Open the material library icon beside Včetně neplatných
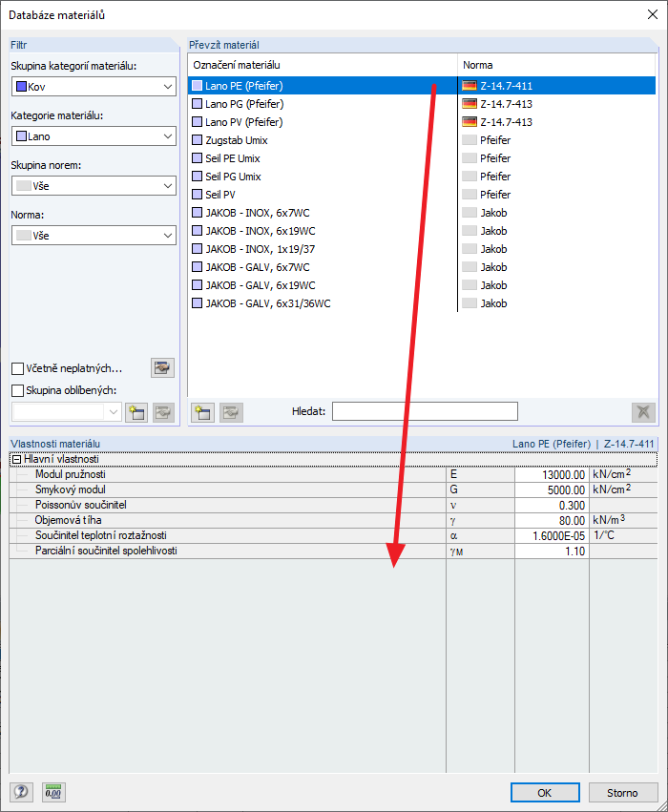This screenshot has width=668, height=812. tap(162, 367)
